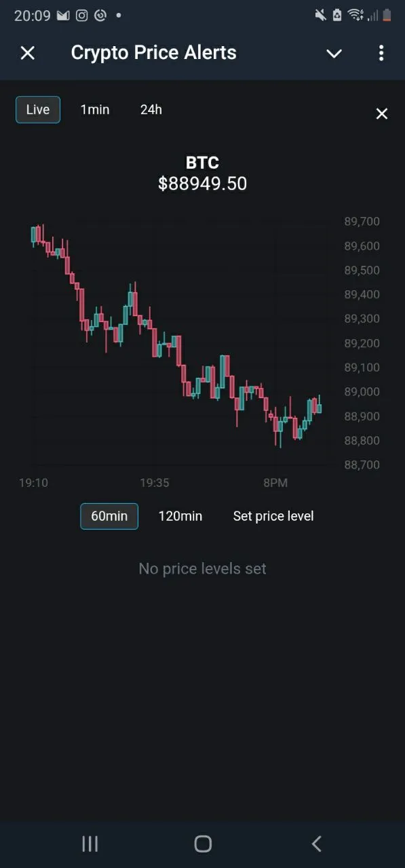Tap the Gmail icon in the status bar
The height and width of the screenshot is (868, 405).
[61, 15]
